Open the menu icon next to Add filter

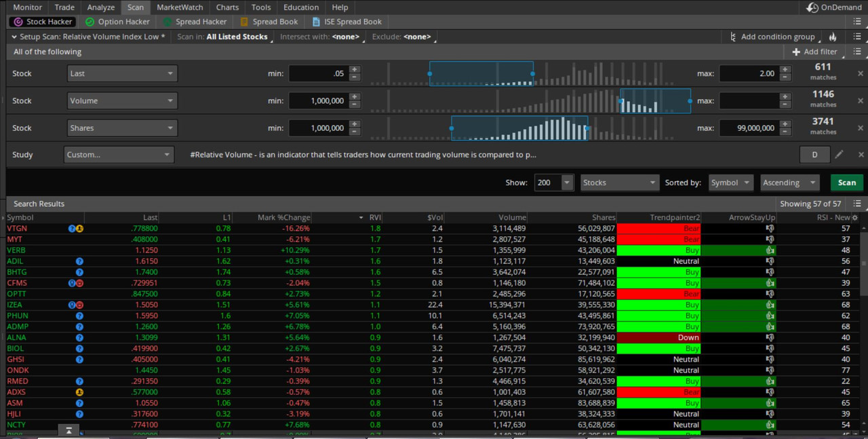pyautogui.click(x=858, y=52)
